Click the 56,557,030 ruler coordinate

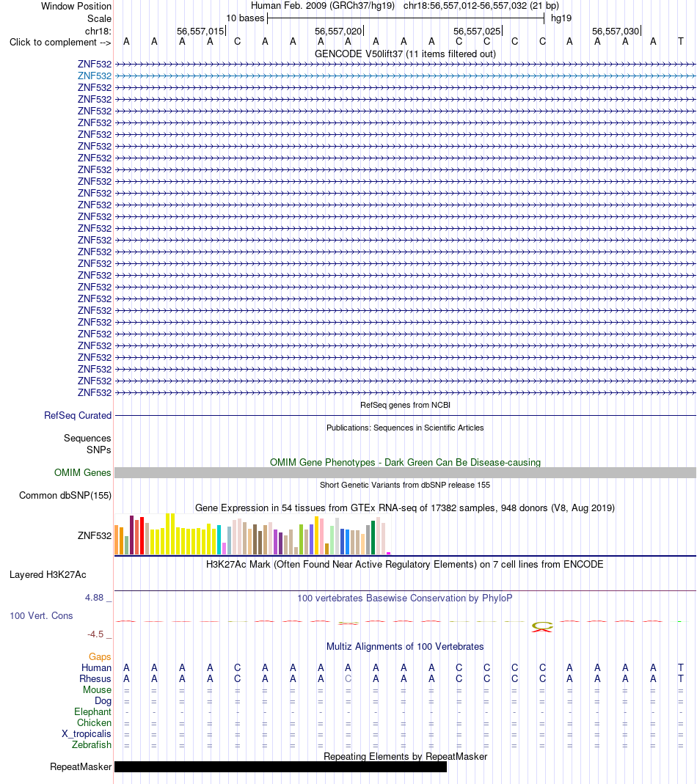pos(616,31)
